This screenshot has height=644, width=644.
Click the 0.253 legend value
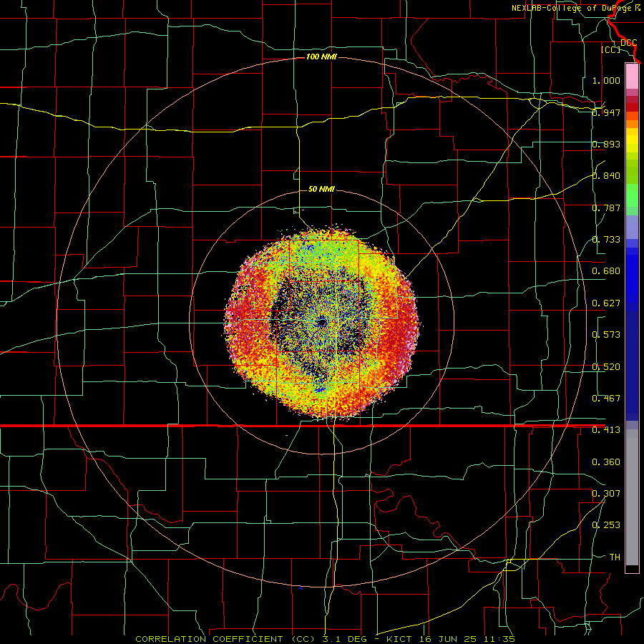coord(606,525)
